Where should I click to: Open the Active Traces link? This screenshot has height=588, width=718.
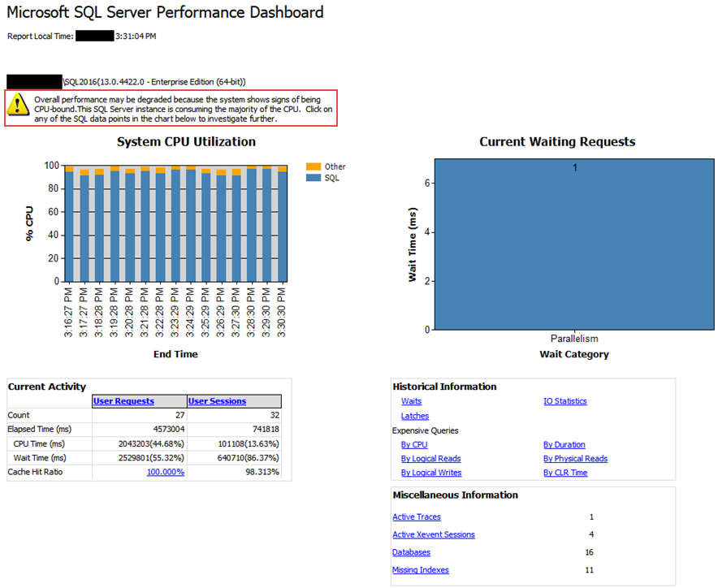417,517
